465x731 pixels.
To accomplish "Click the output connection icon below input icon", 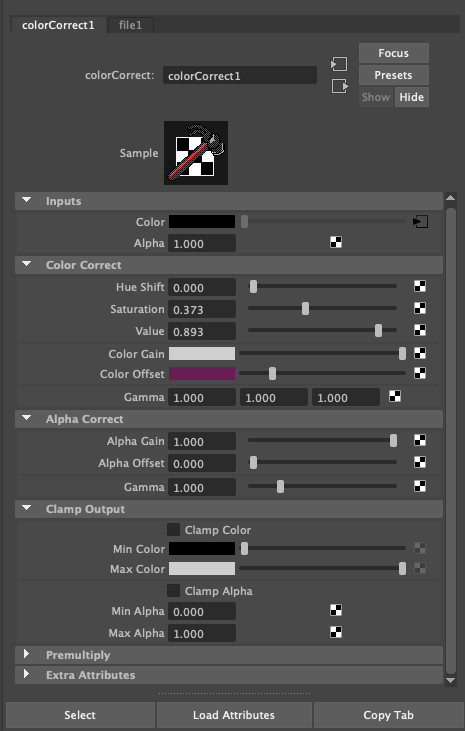I will (x=340, y=86).
